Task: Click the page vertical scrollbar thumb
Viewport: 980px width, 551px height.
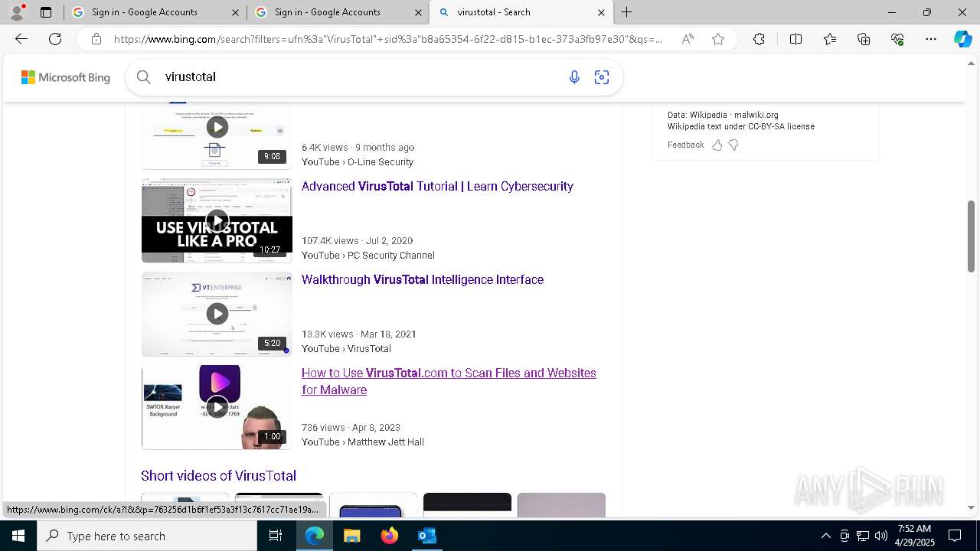Action: [x=972, y=236]
